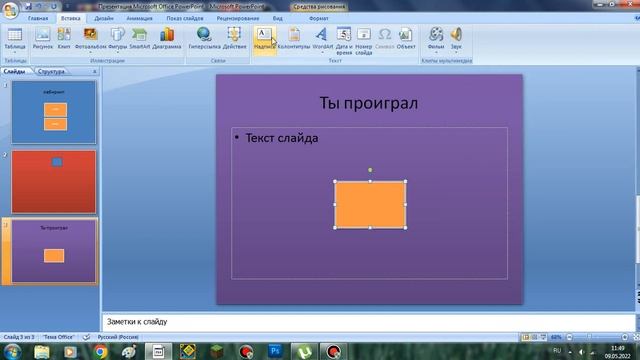Screen dimensions: 640x360
Task: Close the slides pane with X
Action: 95,71
